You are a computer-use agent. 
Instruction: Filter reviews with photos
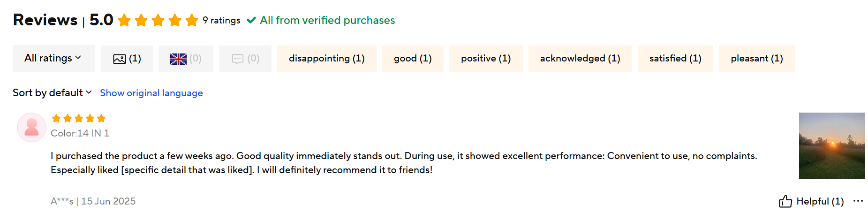pos(127,59)
